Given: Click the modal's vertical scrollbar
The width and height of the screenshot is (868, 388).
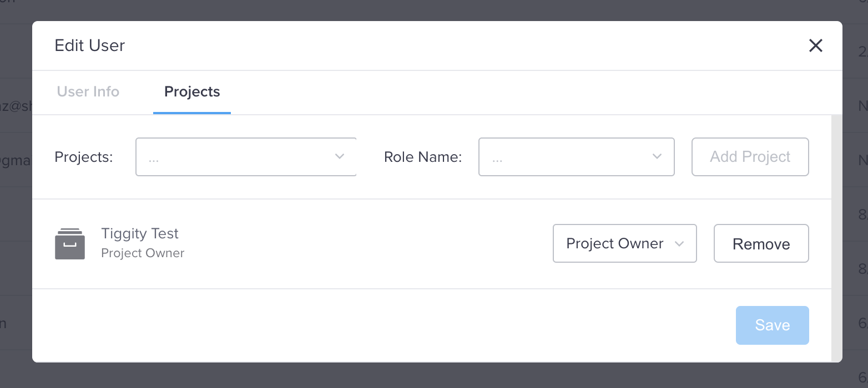Looking at the screenshot, I should (x=836, y=238).
